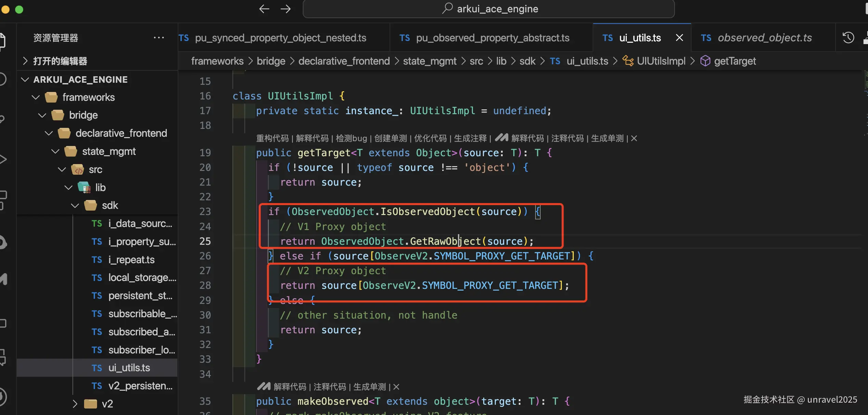Dismiss the code lens above getTarget
Image resolution: width=868 pixels, height=415 pixels.
(634, 138)
